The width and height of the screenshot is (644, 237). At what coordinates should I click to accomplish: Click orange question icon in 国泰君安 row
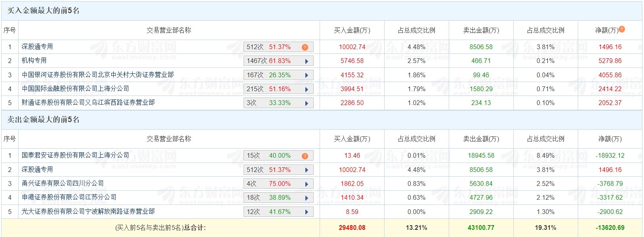305,156
